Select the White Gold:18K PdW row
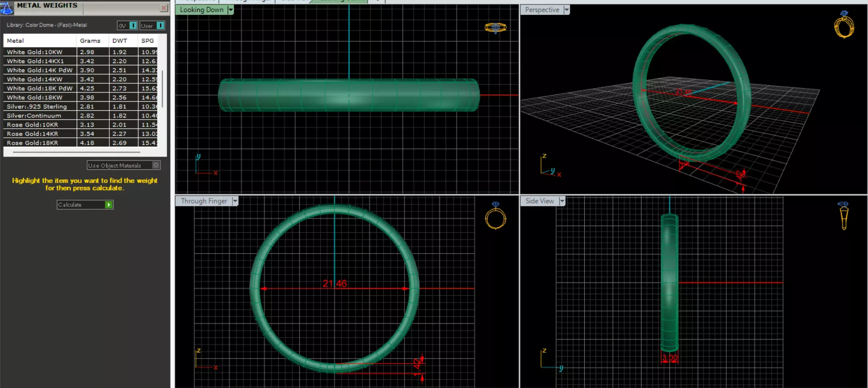868x388 pixels. pos(80,88)
